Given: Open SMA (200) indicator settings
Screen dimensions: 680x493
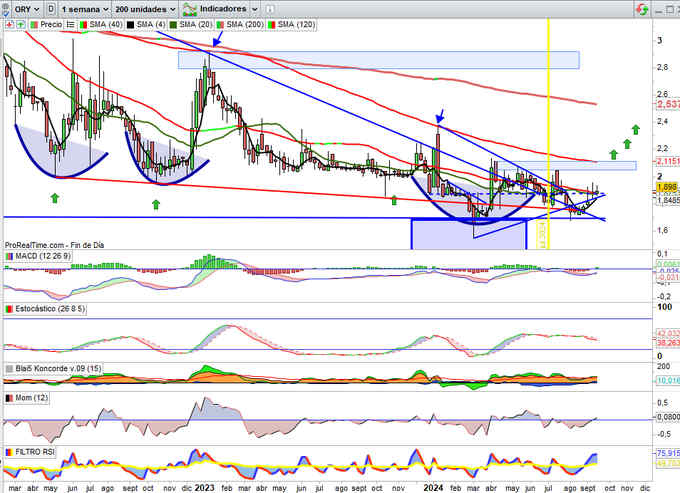Looking at the screenshot, I should point(245,25).
